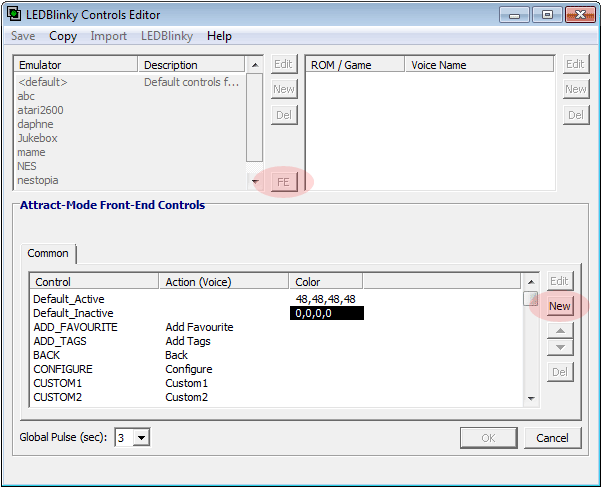Click the LEDBlinky app icon in title bar

coord(14,14)
